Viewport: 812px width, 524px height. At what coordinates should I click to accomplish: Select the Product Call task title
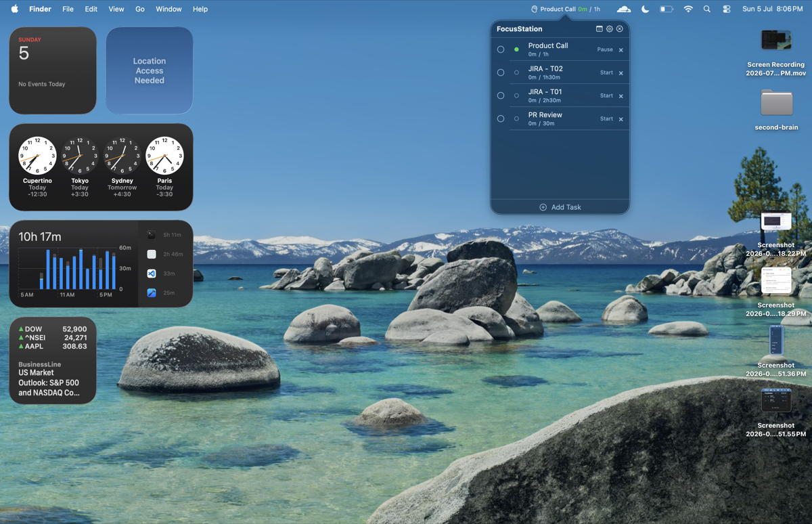[x=548, y=45]
